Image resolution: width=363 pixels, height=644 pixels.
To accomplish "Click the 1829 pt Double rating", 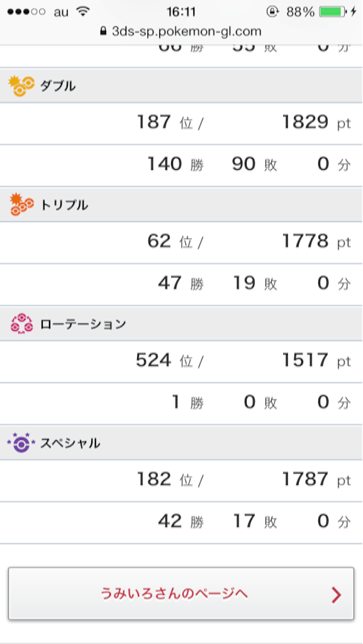I will coord(316,123).
